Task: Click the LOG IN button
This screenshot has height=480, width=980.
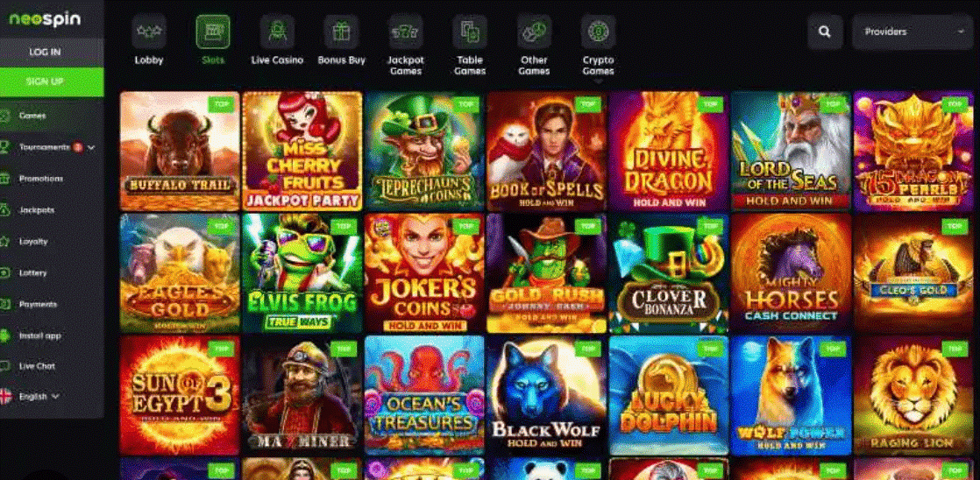Action: (45, 53)
